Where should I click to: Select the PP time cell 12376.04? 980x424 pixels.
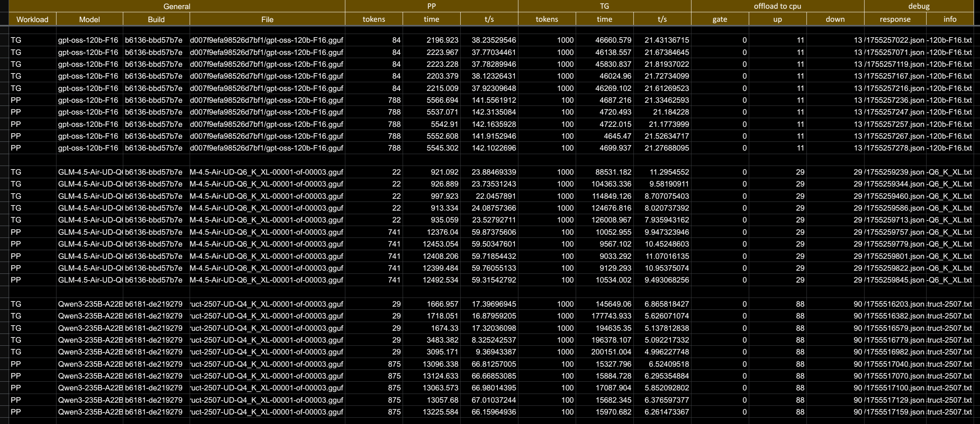point(432,232)
